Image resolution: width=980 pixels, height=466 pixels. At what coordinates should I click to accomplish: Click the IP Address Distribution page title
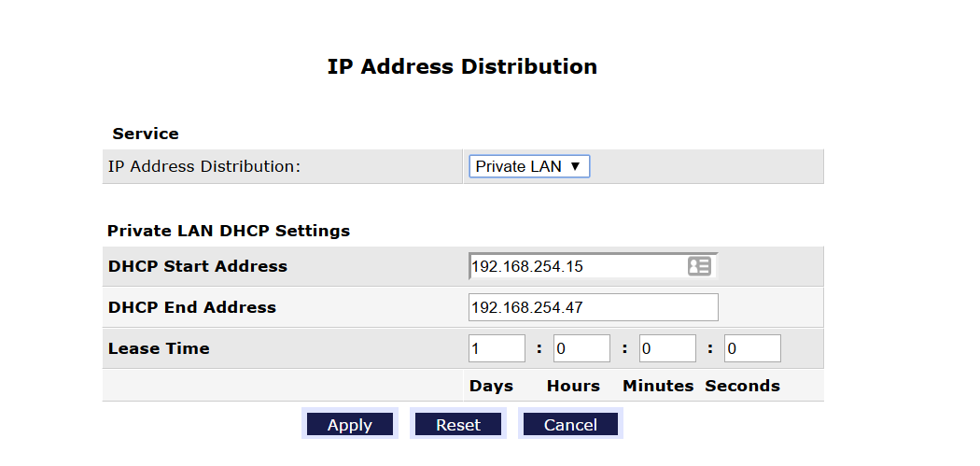463,66
